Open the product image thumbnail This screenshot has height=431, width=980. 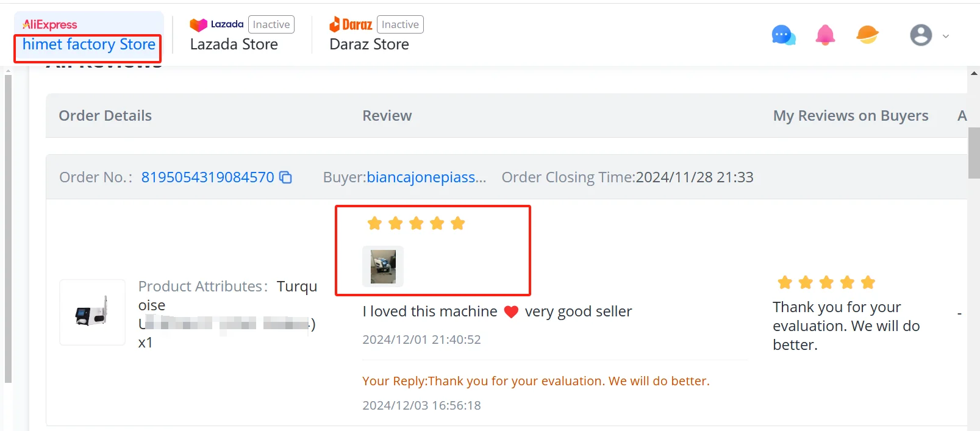pyautogui.click(x=92, y=312)
